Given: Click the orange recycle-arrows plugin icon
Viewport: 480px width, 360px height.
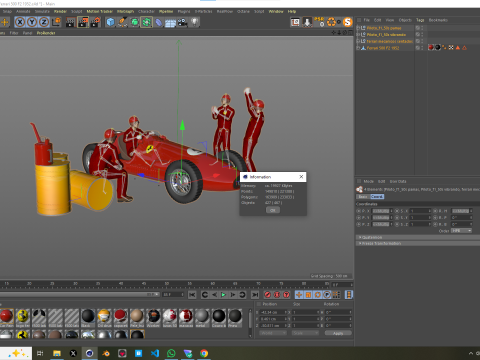Looking at the screenshot, I should pos(332,22).
